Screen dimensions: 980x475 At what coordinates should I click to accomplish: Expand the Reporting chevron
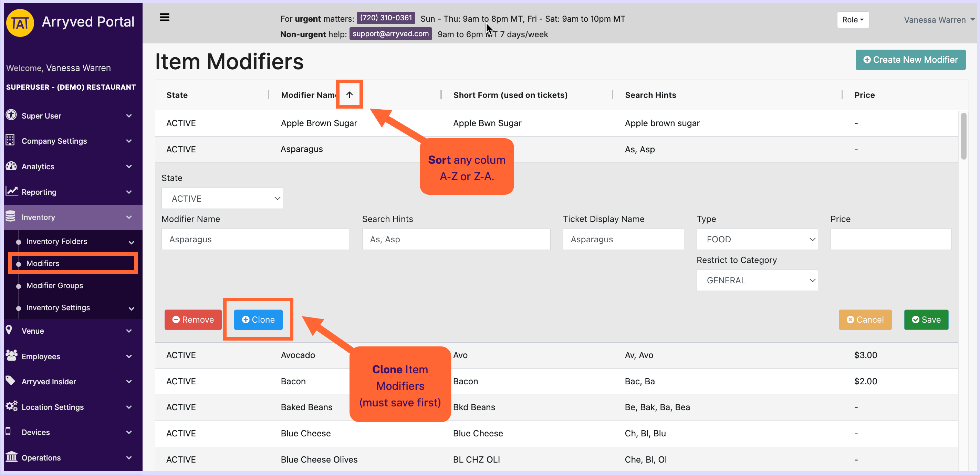pyautogui.click(x=129, y=192)
